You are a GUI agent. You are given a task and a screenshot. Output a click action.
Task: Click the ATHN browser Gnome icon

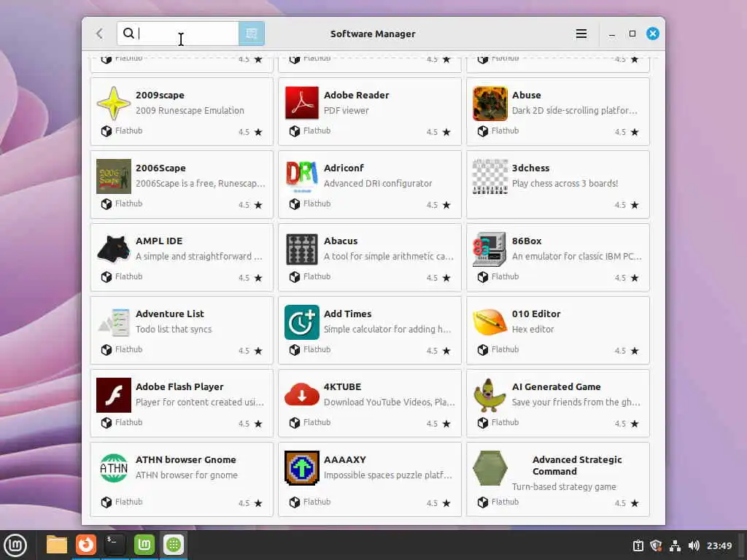tap(113, 467)
